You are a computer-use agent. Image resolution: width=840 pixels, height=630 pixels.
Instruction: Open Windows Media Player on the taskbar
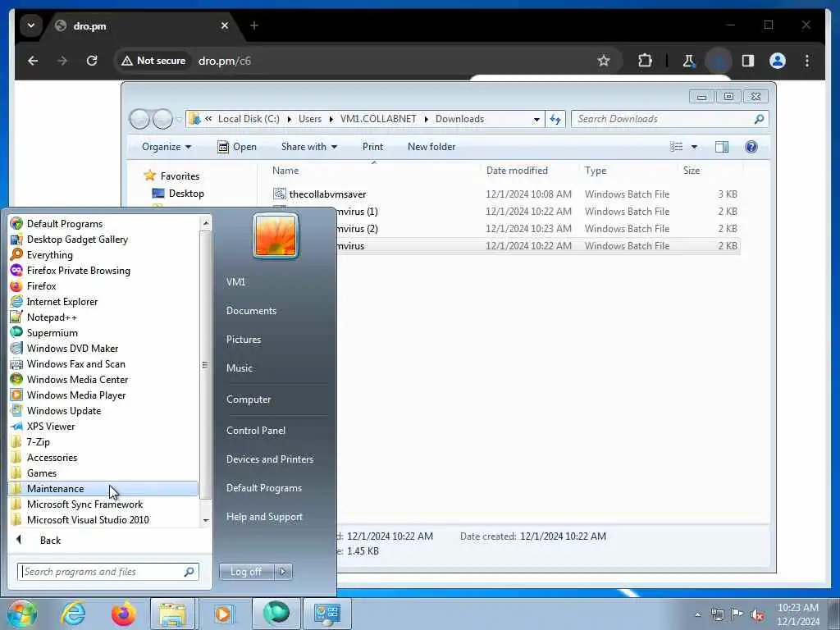tap(223, 614)
